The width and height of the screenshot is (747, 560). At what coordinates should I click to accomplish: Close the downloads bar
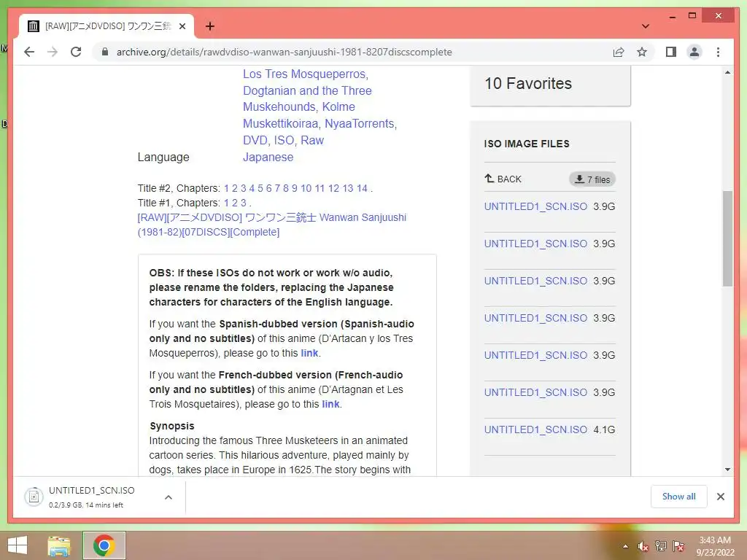click(x=721, y=497)
